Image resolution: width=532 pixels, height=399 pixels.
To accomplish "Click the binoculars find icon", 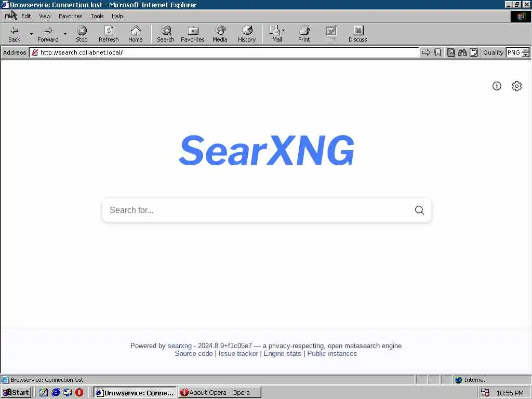I will [x=462, y=52].
